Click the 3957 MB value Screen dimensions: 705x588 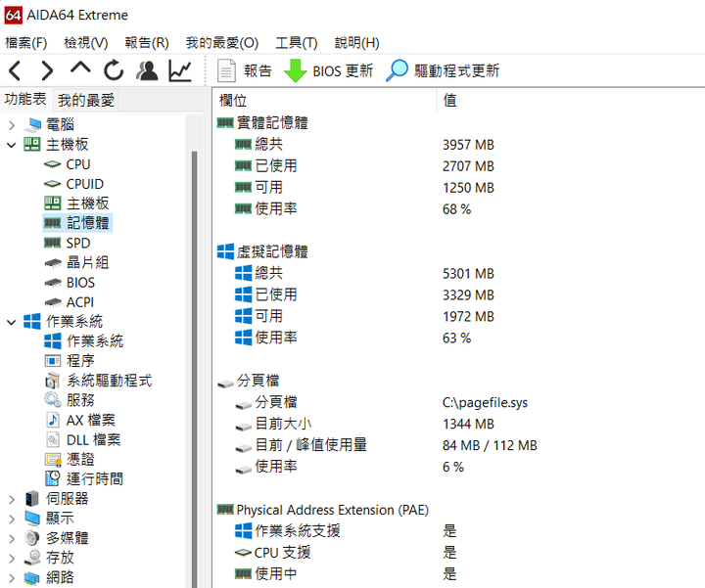pyautogui.click(x=468, y=145)
